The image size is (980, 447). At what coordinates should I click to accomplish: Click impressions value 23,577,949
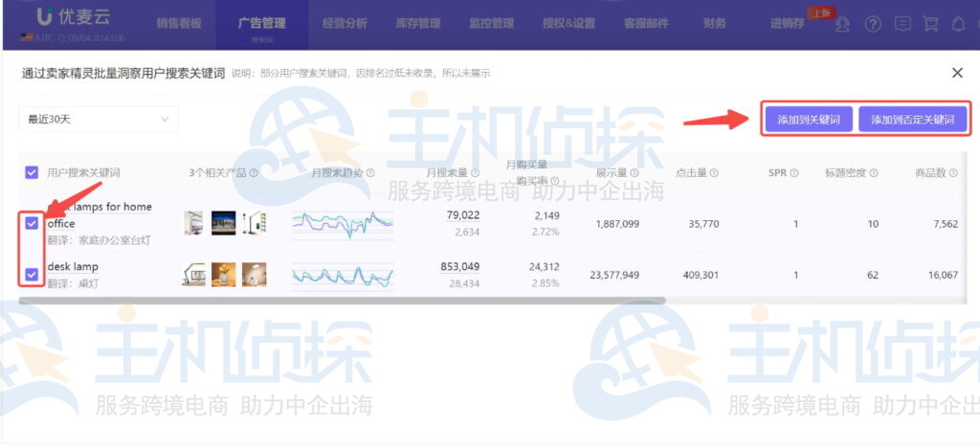tap(614, 275)
